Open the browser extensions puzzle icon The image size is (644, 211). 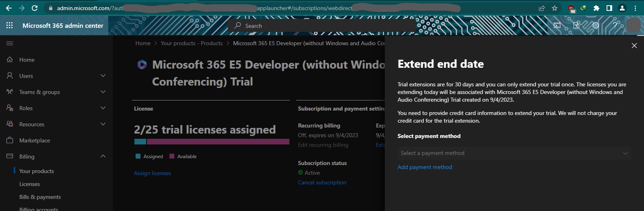(x=597, y=8)
